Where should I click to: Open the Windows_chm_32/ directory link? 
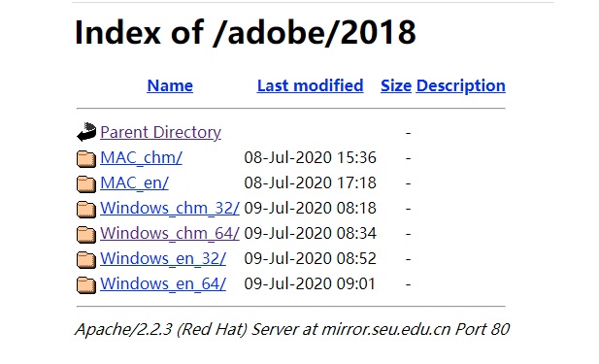[170, 208]
